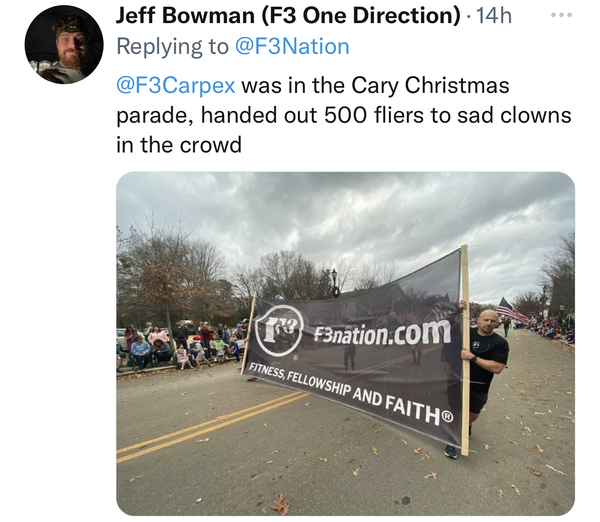Open the attached parade photo
The image size is (600, 522).
coord(346,344)
